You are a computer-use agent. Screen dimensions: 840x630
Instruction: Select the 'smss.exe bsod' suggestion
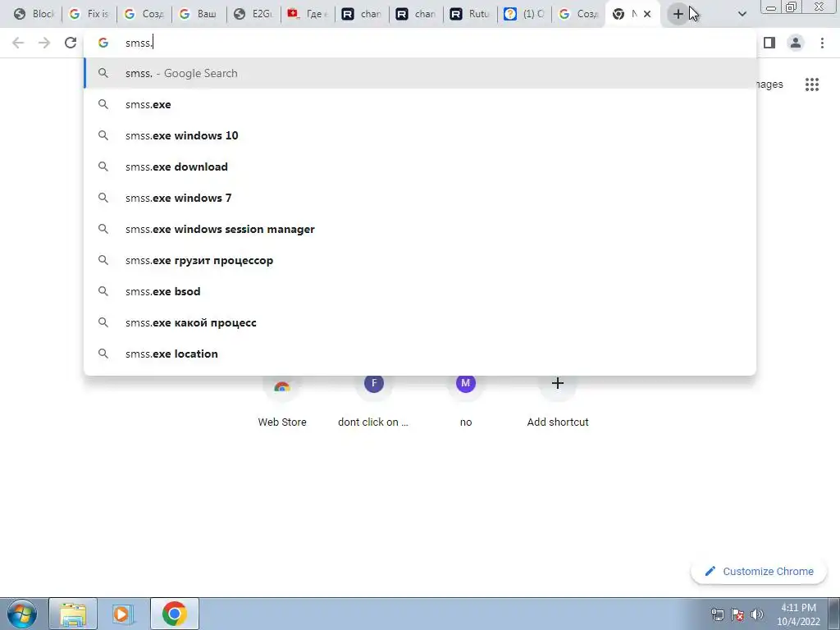420,291
